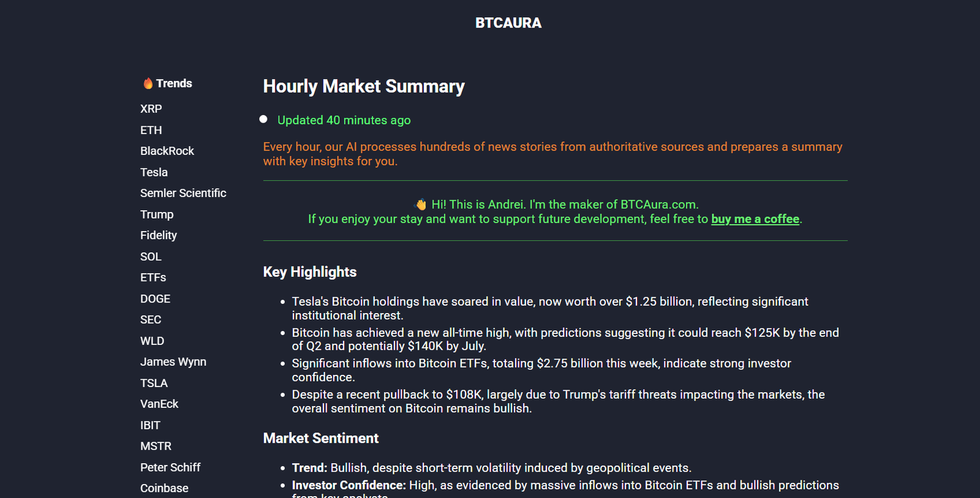Click the white update status dot
980x498 pixels.
[x=263, y=119]
